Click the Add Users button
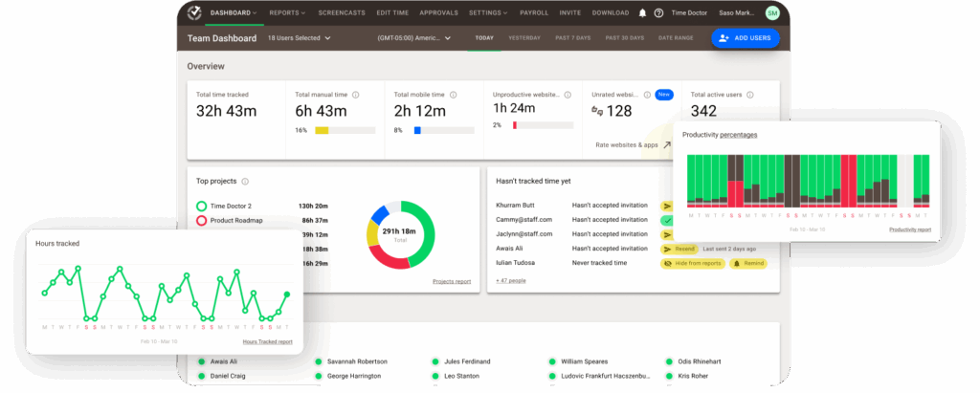The height and width of the screenshot is (393, 980). tap(746, 38)
